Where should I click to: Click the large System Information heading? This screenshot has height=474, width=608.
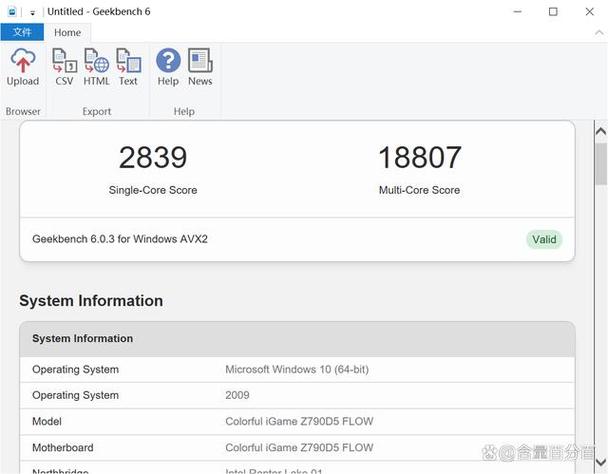pyautogui.click(x=91, y=301)
